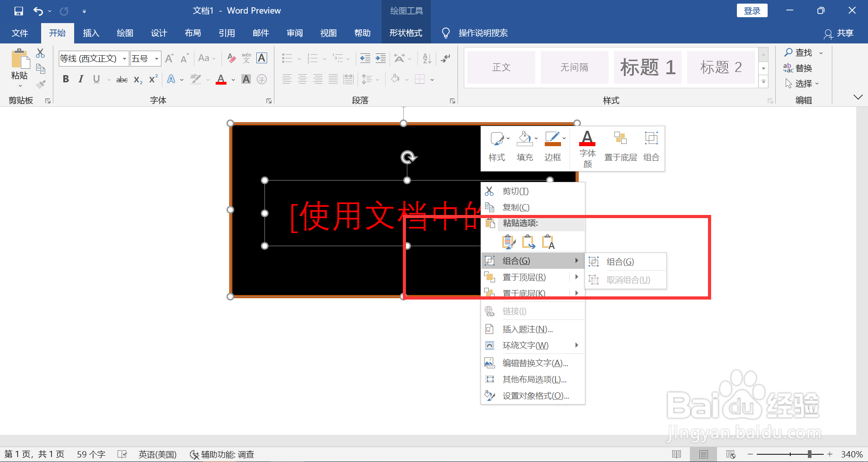Viewport: 868px width, 462px height.
Task: Apply the Heading 1 style
Action: [x=648, y=67]
